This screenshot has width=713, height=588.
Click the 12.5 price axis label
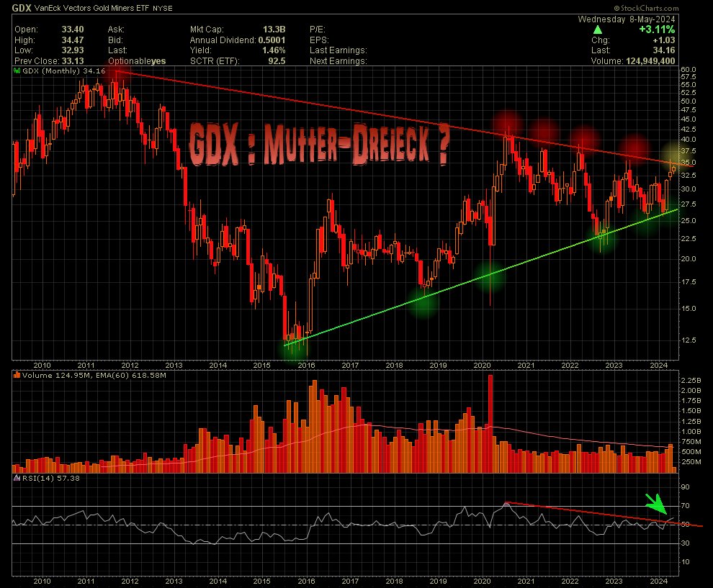tap(689, 340)
